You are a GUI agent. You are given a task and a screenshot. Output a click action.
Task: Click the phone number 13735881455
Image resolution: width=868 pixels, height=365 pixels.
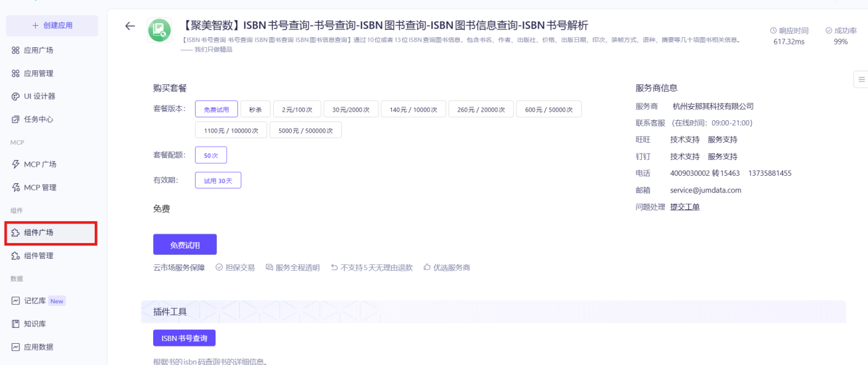(770, 173)
